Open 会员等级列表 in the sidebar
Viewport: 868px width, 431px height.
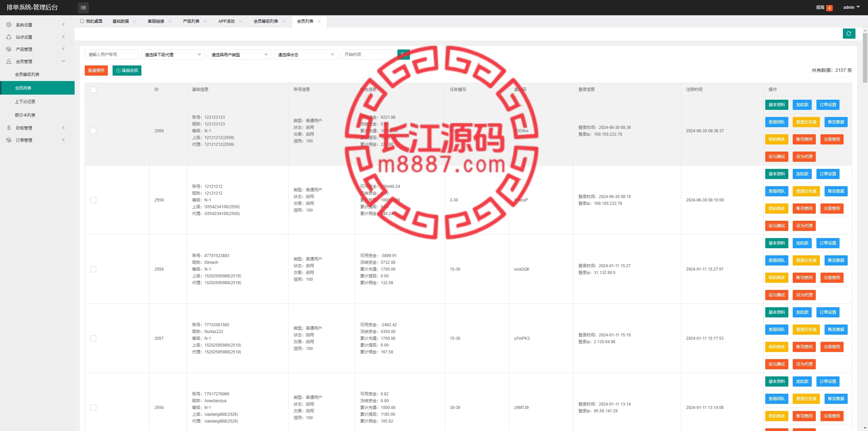tap(37, 74)
